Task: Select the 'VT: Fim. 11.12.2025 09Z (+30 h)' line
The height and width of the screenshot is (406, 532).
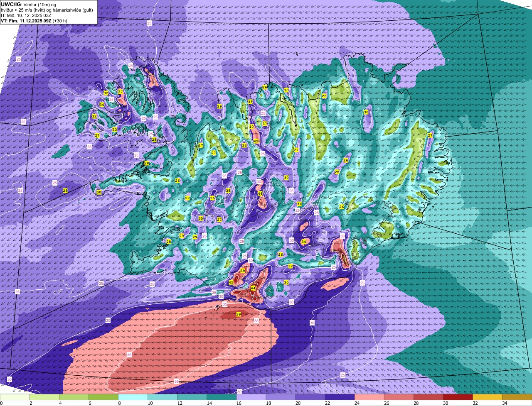Action: pos(34,20)
